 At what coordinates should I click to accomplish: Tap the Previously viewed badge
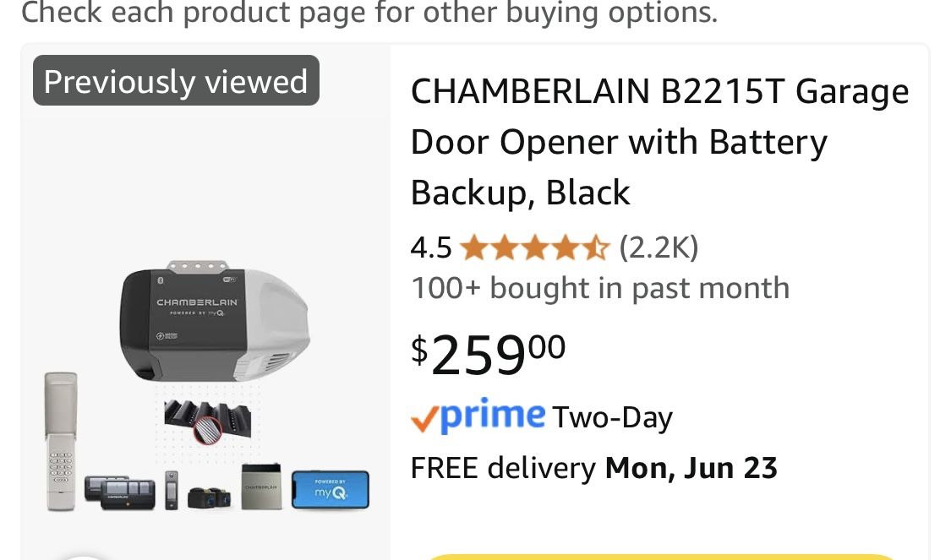pyautogui.click(x=176, y=82)
